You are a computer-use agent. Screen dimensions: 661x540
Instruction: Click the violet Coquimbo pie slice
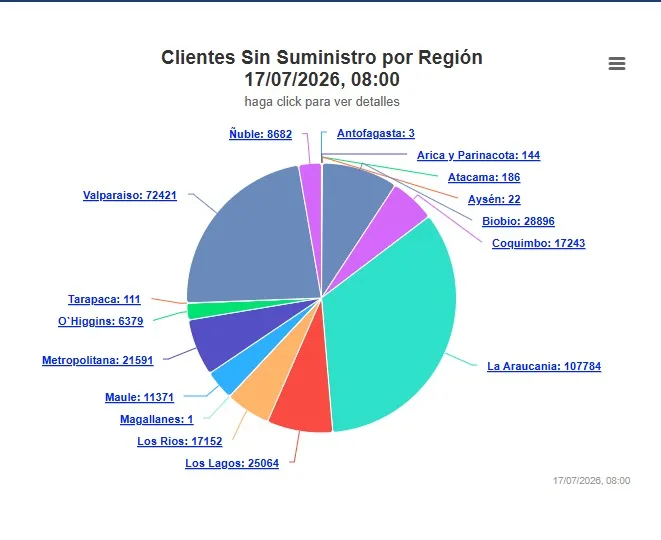click(394, 221)
